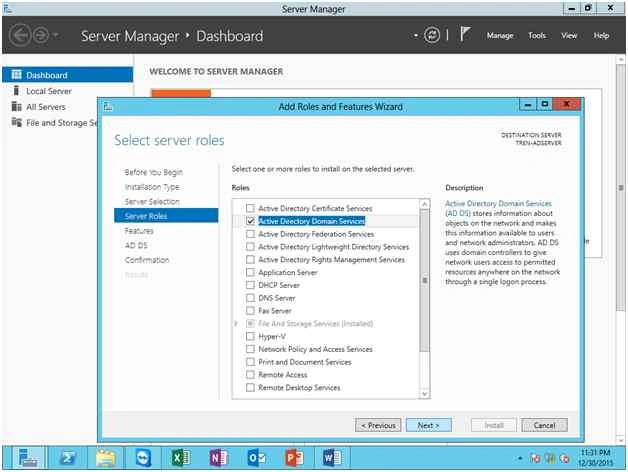Open TeamViewer from the taskbar
The width and height of the screenshot is (628, 472).
point(143,458)
